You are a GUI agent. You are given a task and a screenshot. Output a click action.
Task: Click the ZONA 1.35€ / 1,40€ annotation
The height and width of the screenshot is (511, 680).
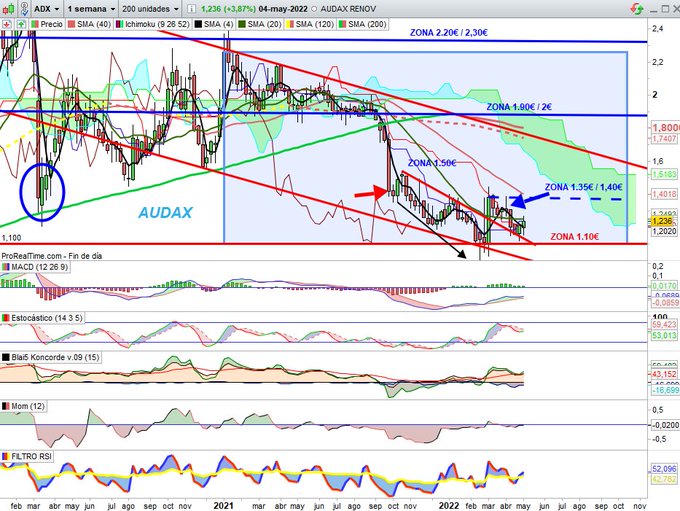click(584, 187)
